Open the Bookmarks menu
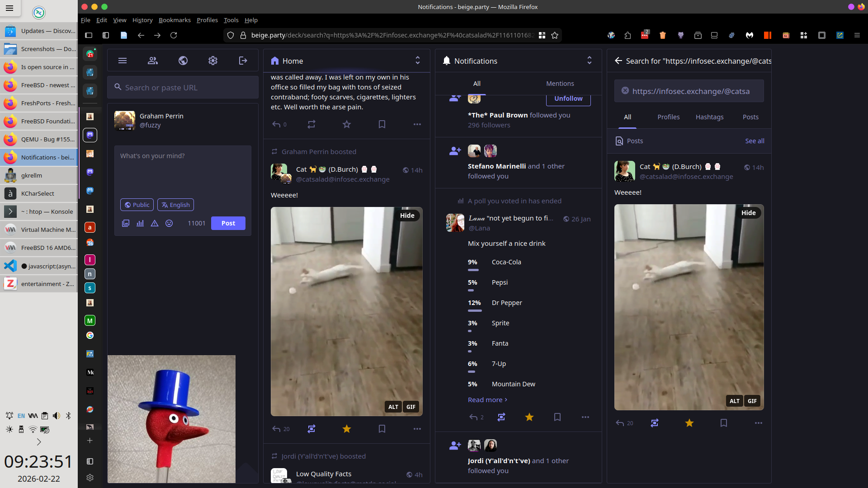The width and height of the screenshot is (868, 488). click(x=175, y=20)
